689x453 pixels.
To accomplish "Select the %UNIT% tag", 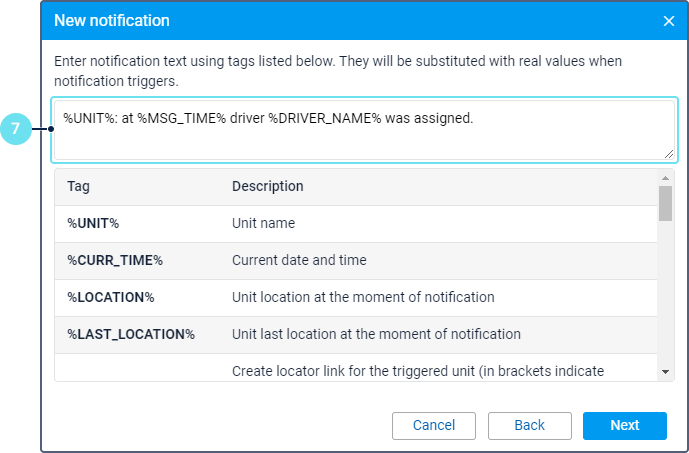I will 93,223.
